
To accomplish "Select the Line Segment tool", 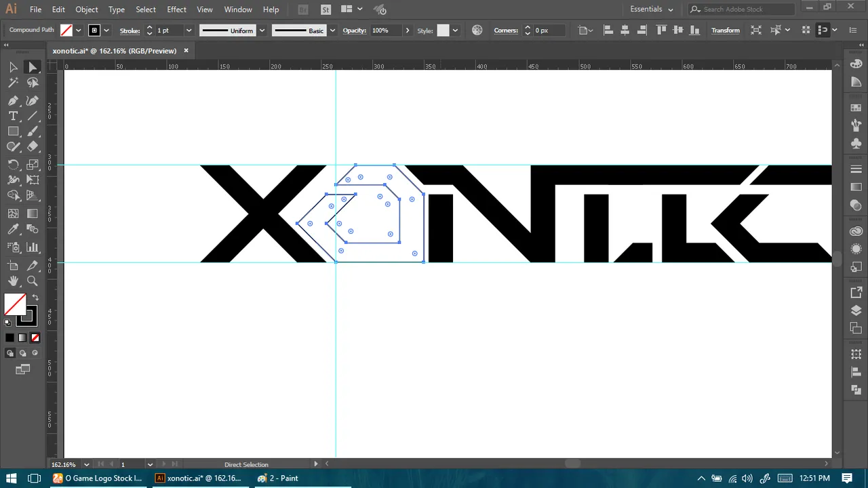I will point(32,116).
